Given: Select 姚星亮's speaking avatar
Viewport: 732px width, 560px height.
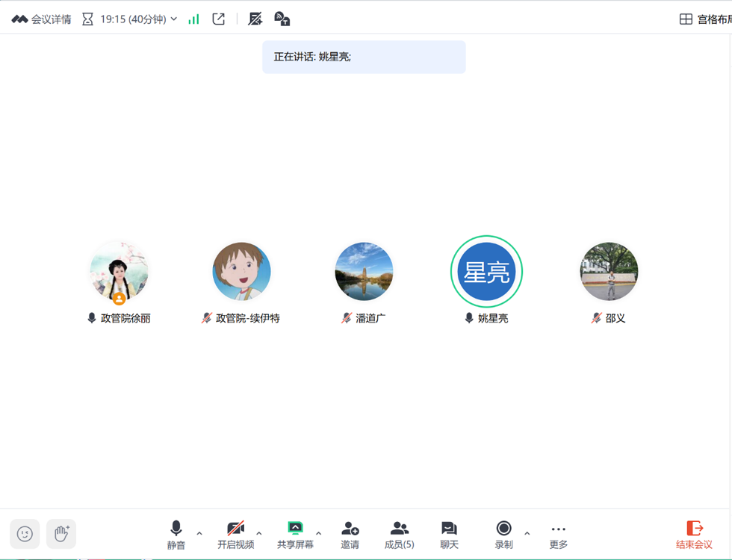Looking at the screenshot, I should pos(486,273).
